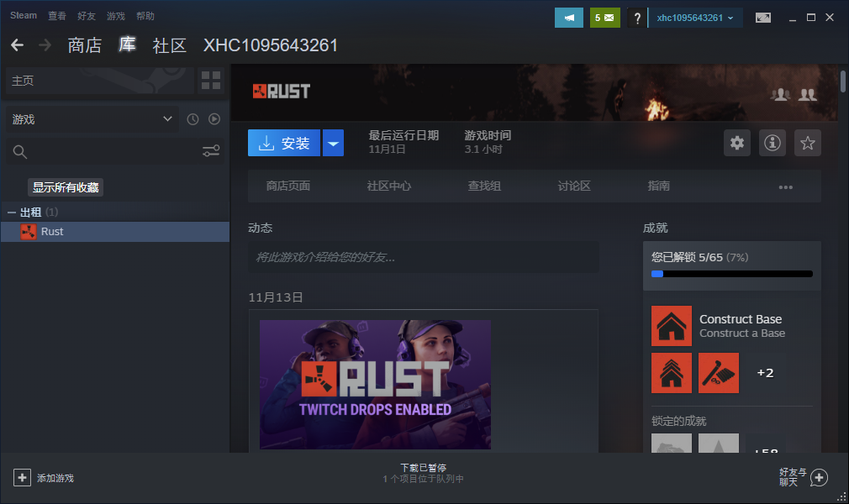The image size is (849, 504).
Task: Click the magnifier search icon in the library
Action: pyautogui.click(x=20, y=152)
